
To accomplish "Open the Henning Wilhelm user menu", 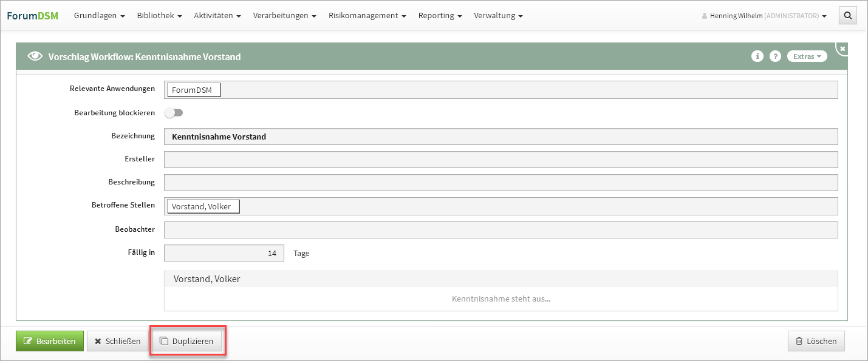I will click(x=764, y=16).
